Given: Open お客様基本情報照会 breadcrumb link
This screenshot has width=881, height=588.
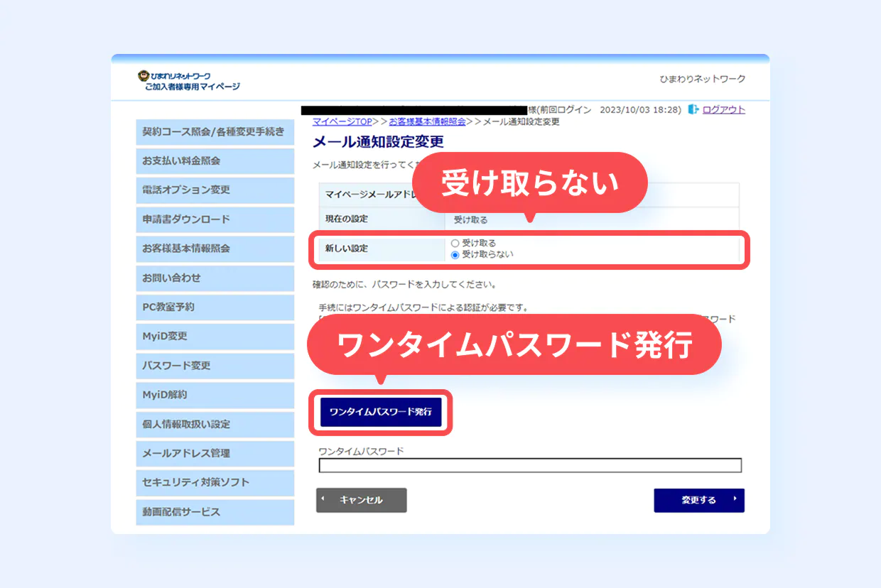Looking at the screenshot, I should pos(427,121).
